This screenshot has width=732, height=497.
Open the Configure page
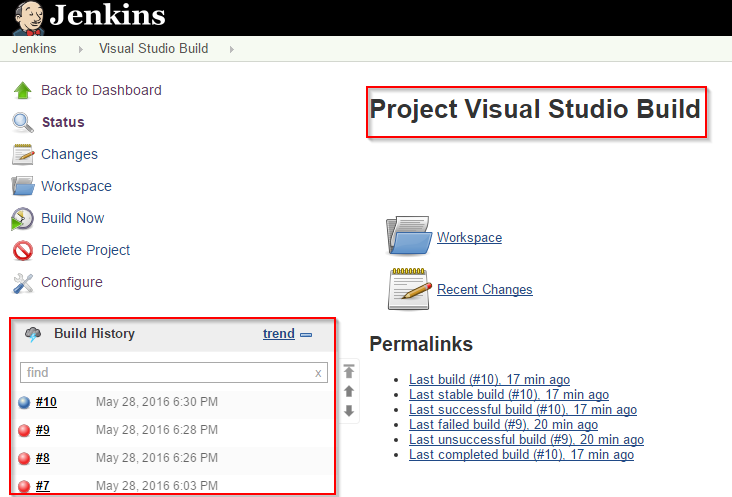click(x=72, y=282)
